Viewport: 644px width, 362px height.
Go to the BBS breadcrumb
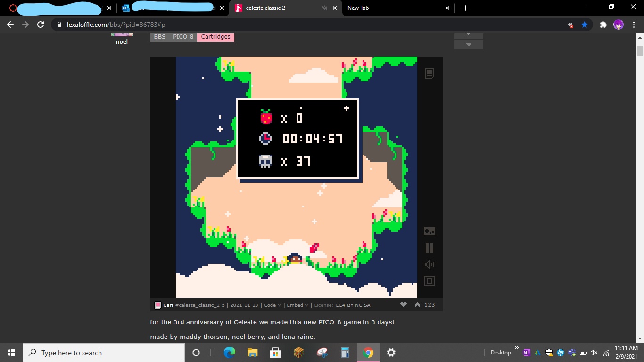pyautogui.click(x=160, y=37)
